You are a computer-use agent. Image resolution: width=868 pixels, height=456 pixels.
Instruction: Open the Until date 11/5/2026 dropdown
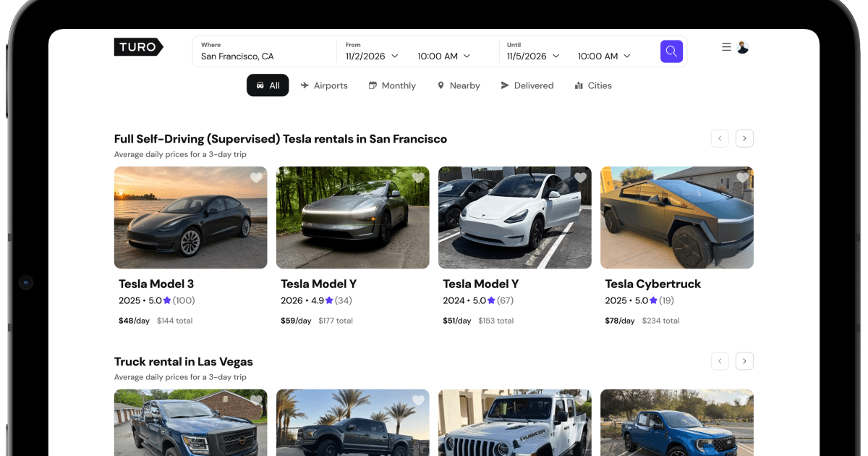click(x=533, y=56)
